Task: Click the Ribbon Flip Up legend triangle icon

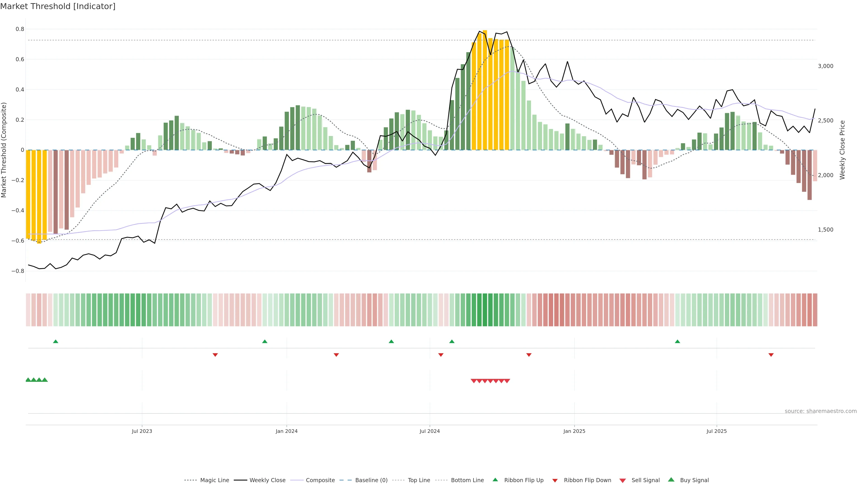Action: [x=495, y=480]
